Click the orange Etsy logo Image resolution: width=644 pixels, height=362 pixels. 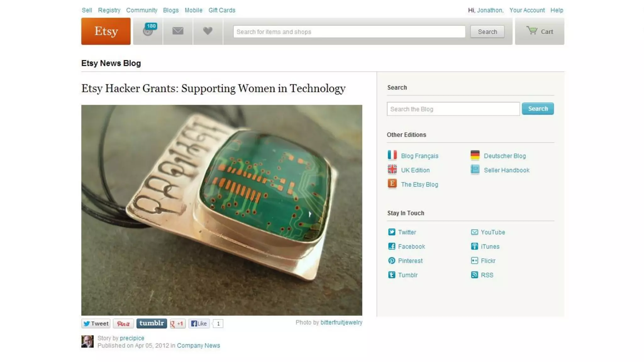tap(106, 31)
